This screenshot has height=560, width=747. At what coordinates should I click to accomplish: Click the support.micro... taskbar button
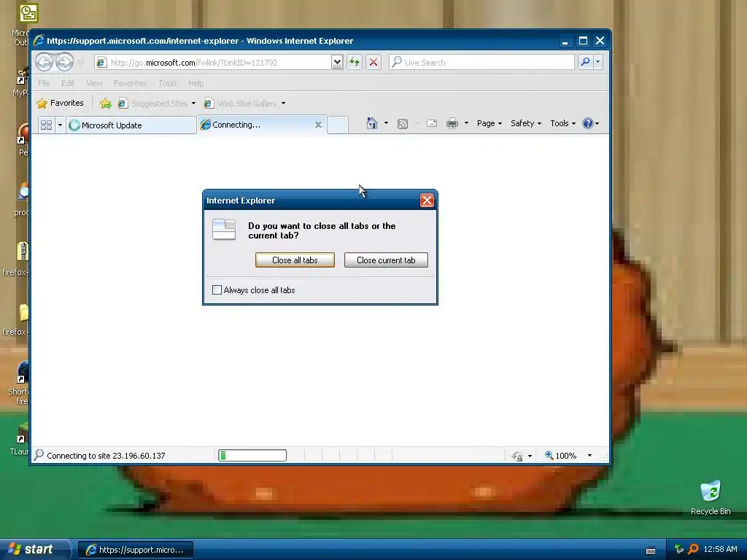pos(135,550)
